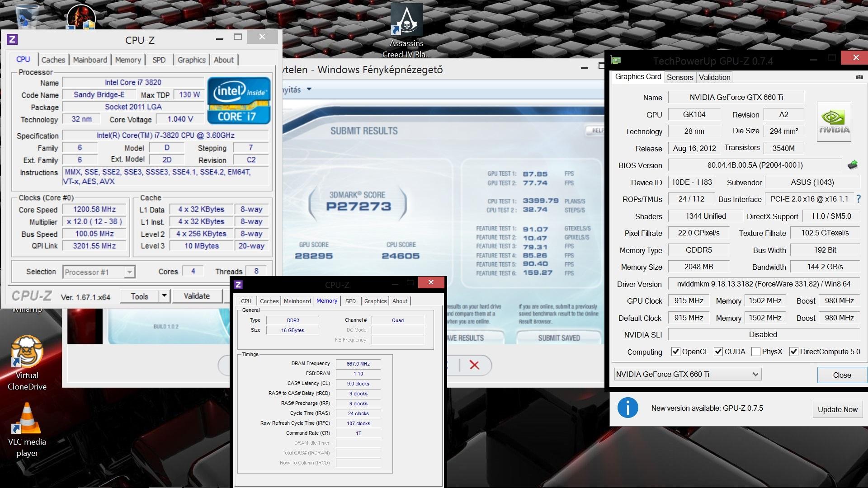The height and width of the screenshot is (488, 868).
Task: Open the Processor #1 selection dropdown
Action: click(x=129, y=272)
